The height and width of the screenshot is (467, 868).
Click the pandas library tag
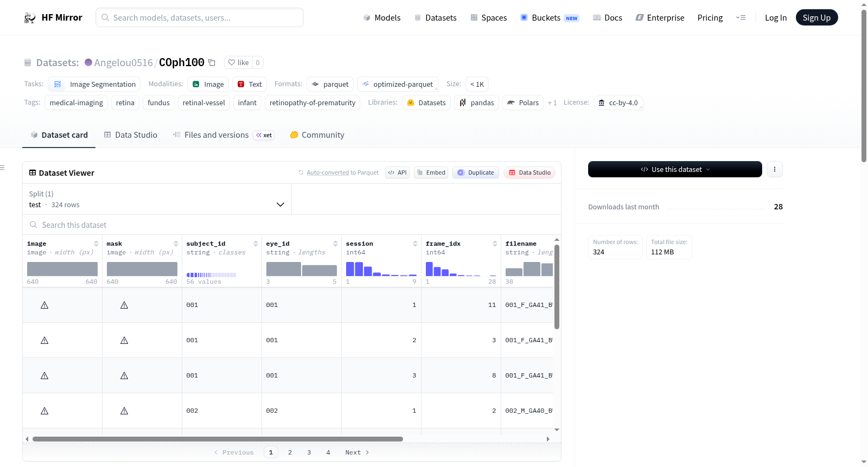[x=476, y=103]
